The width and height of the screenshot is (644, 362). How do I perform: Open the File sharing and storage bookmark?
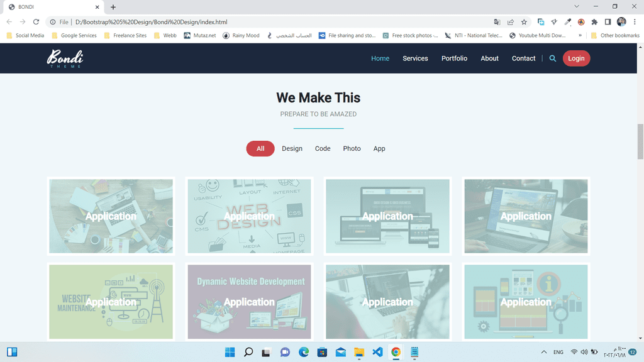[x=347, y=35]
